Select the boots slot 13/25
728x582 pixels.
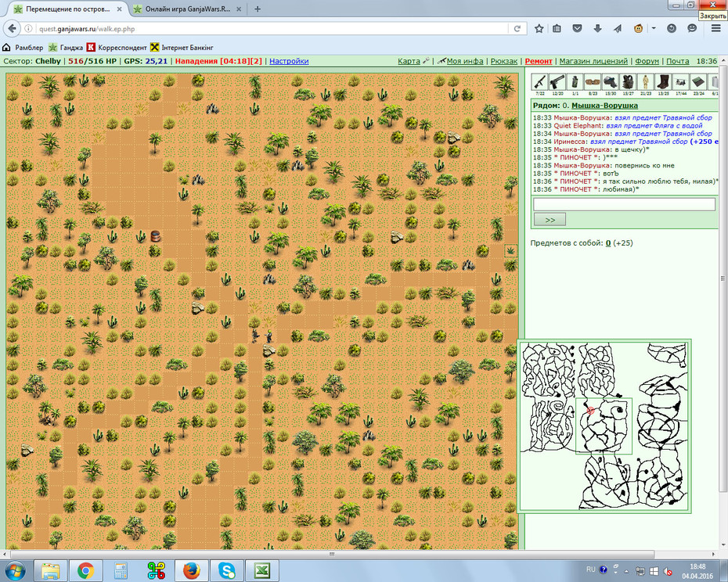tap(663, 82)
